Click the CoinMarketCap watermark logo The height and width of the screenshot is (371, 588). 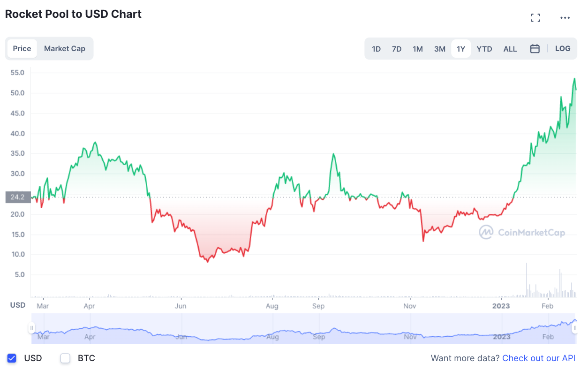pos(522,232)
